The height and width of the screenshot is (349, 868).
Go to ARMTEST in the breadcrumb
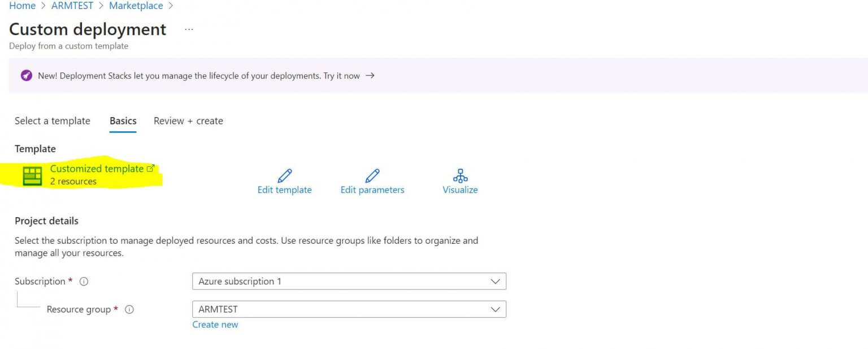click(72, 6)
